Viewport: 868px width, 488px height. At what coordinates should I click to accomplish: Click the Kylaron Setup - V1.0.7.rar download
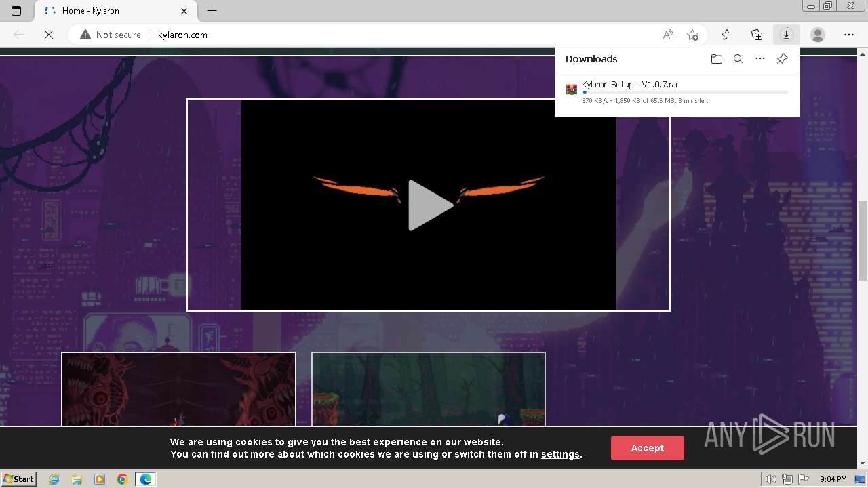630,85
